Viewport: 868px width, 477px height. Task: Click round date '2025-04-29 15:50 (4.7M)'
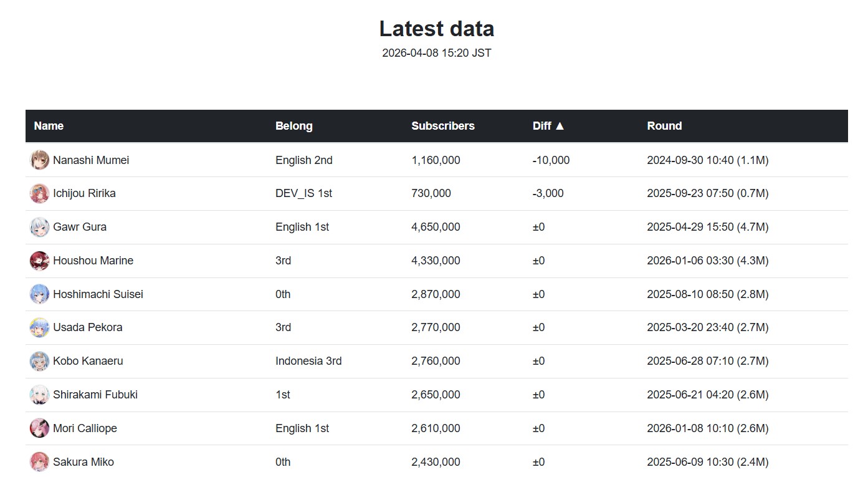708,227
